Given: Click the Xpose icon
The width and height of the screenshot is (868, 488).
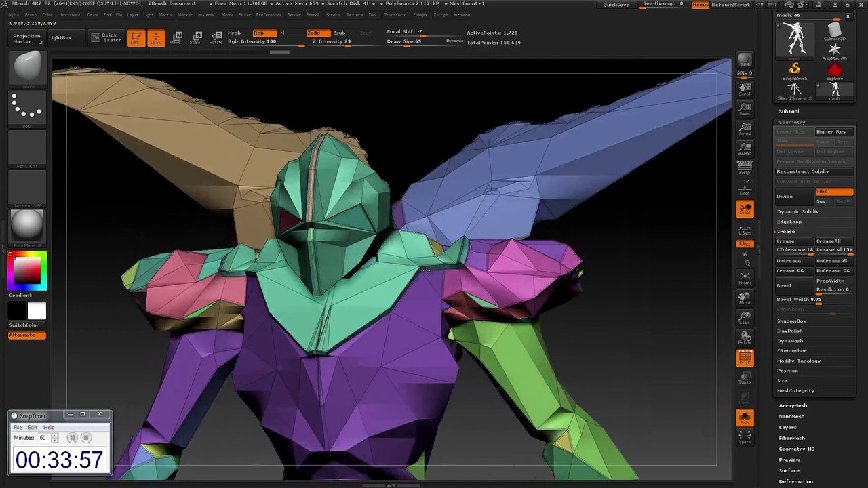Looking at the screenshot, I should point(745,438).
